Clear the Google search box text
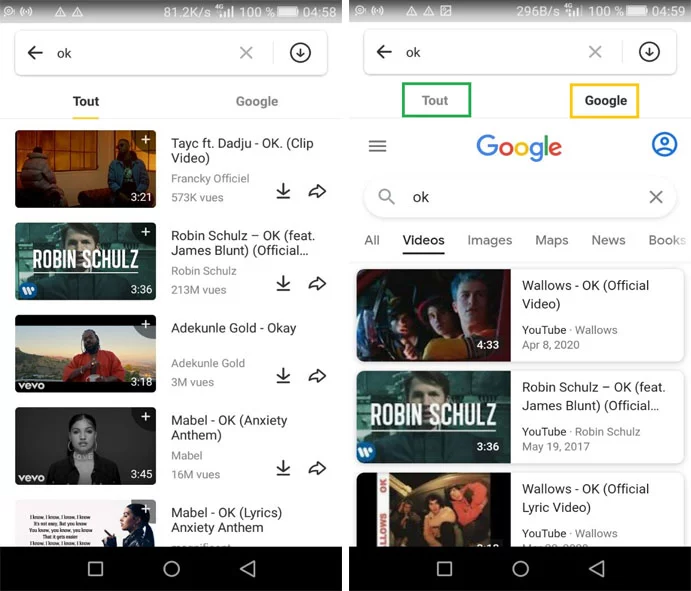The image size is (691, 591). click(x=656, y=197)
